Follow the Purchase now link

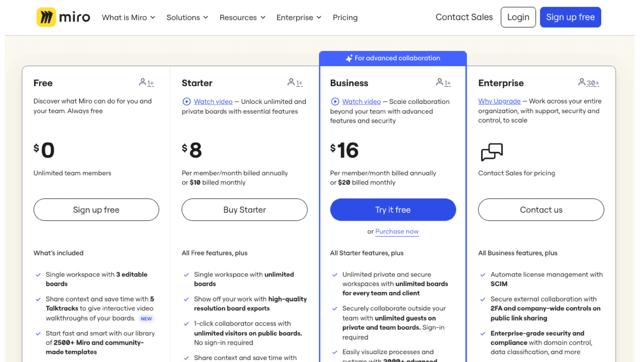(x=397, y=232)
